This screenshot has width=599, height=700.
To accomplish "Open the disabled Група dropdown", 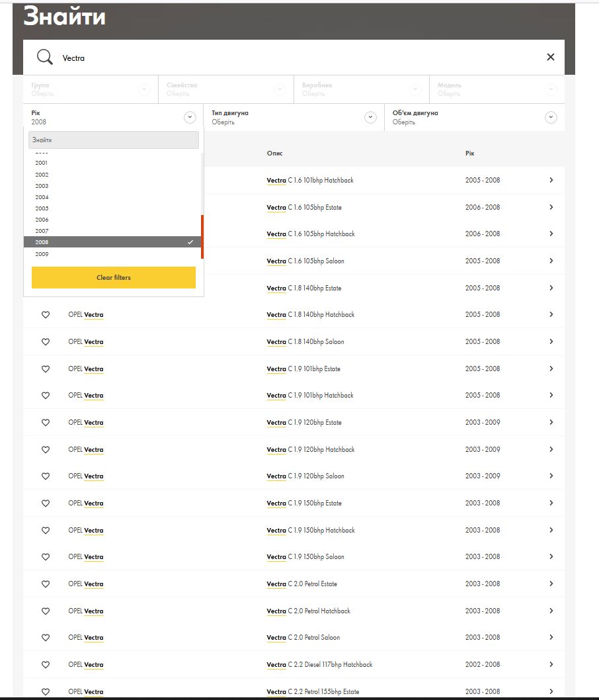I will click(x=91, y=89).
